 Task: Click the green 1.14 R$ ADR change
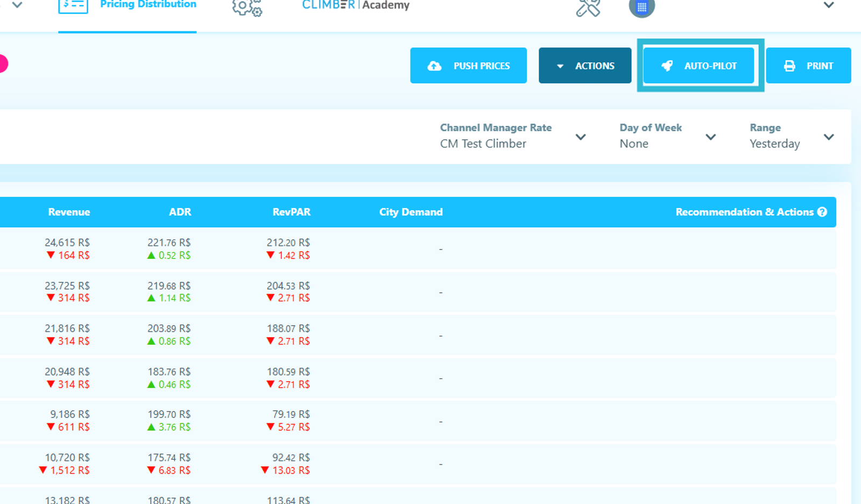point(169,298)
